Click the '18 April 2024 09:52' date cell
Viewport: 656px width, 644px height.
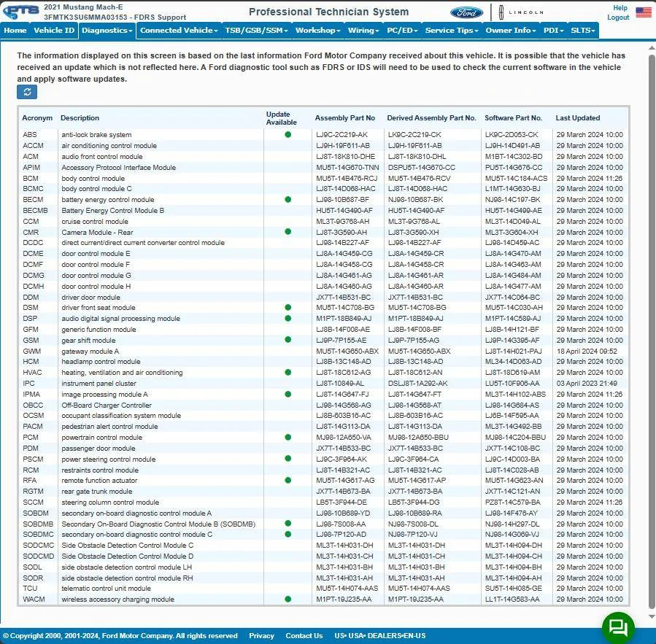click(587, 352)
